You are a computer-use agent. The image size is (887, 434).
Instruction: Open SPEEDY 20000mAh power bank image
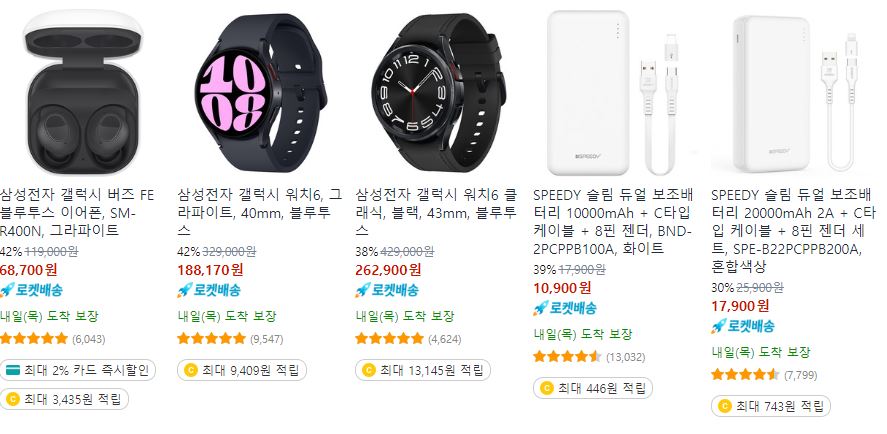(794, 93)
